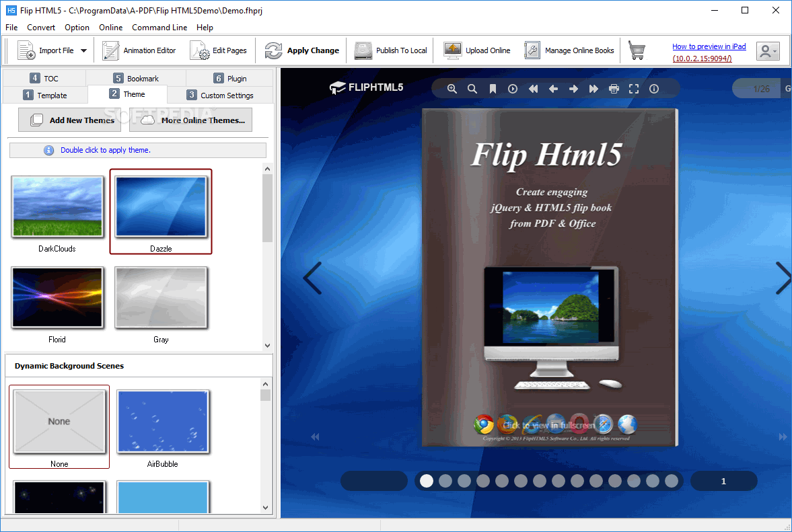The image size is (792, 532).
Task: Click the next page arrow in preview toolbar
Action: [573, 89]
